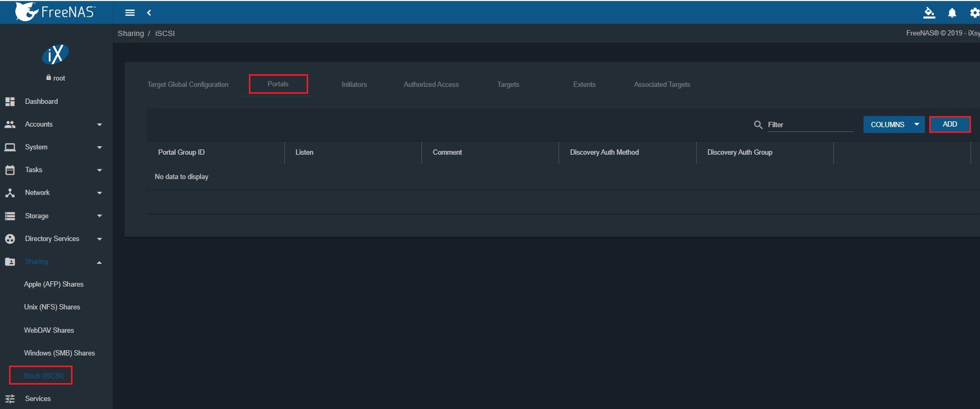The width and height of the screenshot is (980, 409).
Task: Select the Target Global Configuration tab
Action: 188,85
